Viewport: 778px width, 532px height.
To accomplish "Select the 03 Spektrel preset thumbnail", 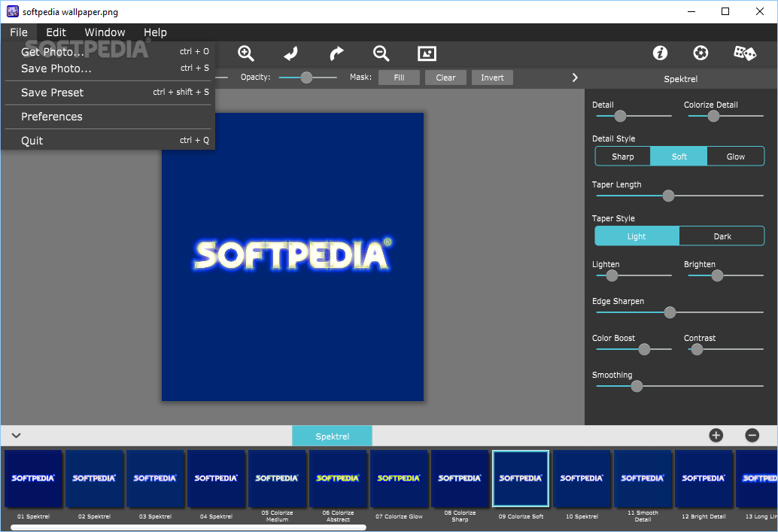I will (155, 479).
